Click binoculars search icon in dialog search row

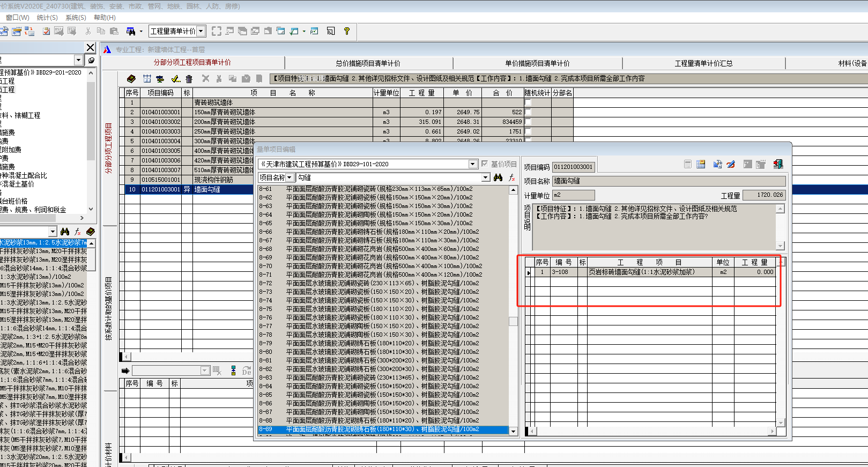tap(498, 177)
